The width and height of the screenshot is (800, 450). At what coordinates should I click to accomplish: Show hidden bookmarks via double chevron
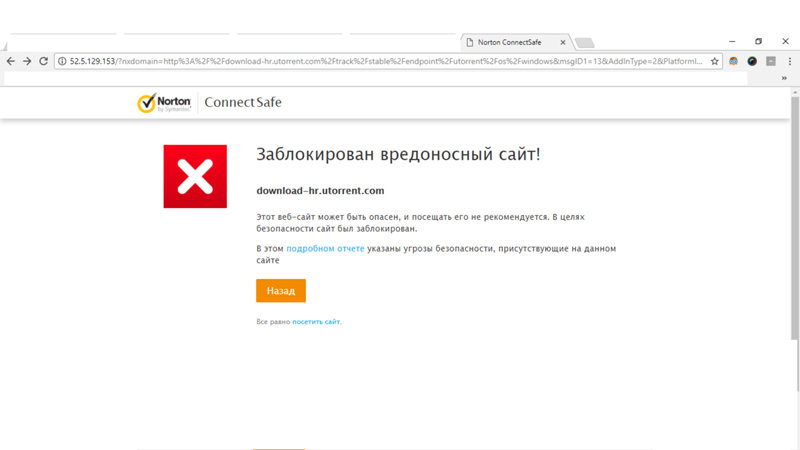pyautogui.click(x=784, y=78)
